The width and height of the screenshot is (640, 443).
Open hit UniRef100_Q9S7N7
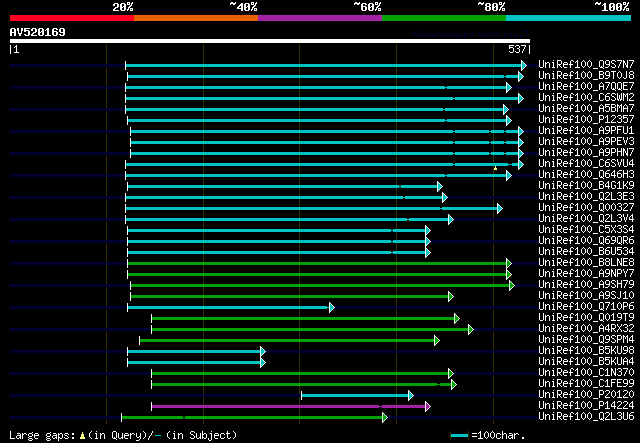(586, 64)
